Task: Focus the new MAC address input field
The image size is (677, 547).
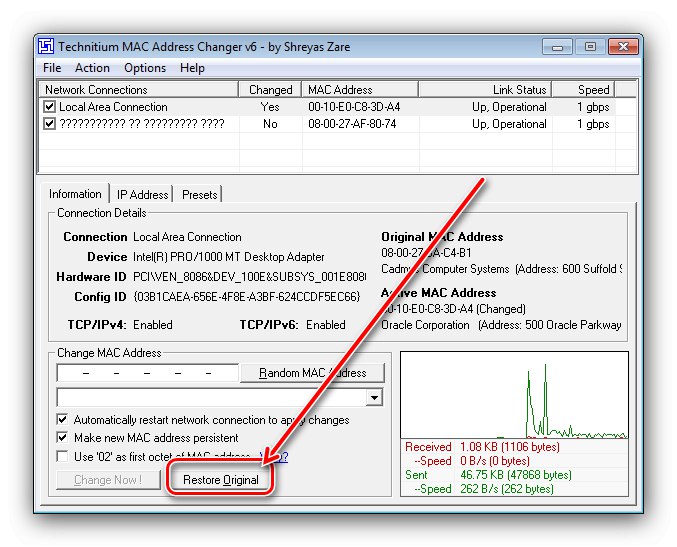Action: (147, 373)
